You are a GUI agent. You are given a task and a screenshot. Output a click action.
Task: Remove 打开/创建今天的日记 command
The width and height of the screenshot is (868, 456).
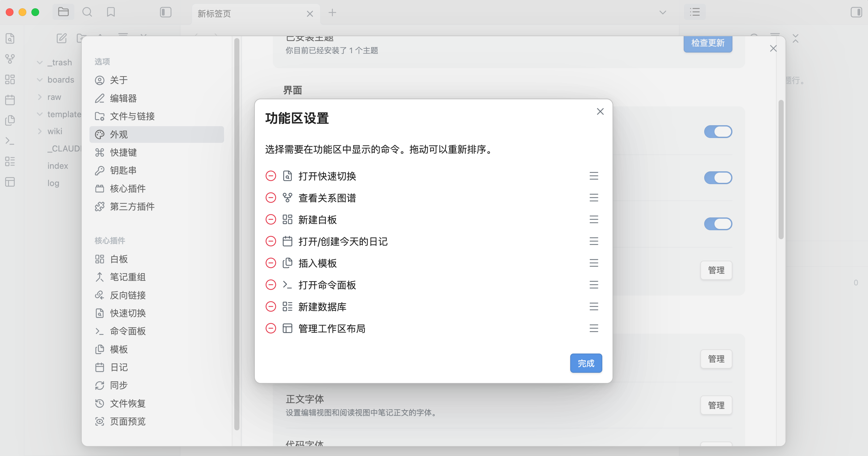271,241
